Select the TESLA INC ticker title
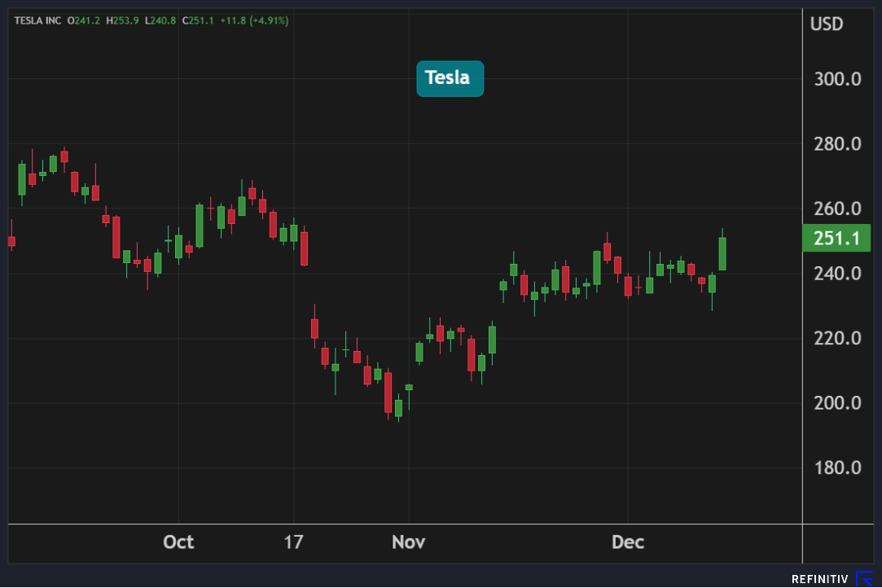The width and height of the screenshot is (882, 588). point(37,20)
